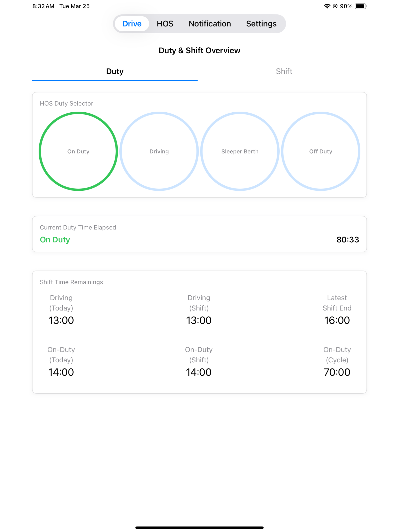This screenshot has width=399, height=532.
Task: Tap the Shift Time Remainings label
Action: point(71,282)
